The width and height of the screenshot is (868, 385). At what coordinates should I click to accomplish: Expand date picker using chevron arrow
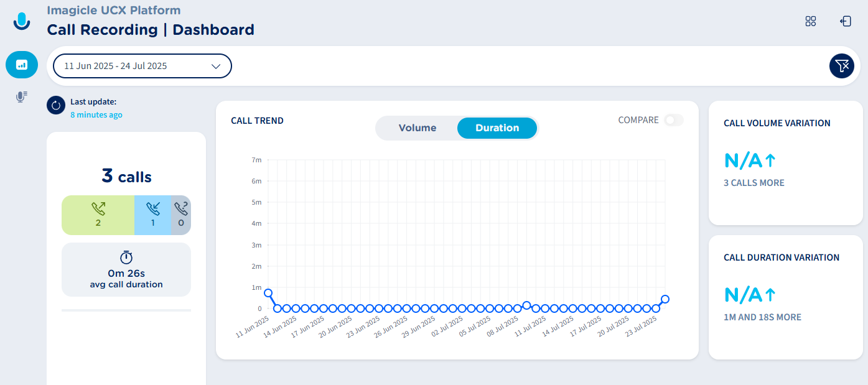(216, 66)
